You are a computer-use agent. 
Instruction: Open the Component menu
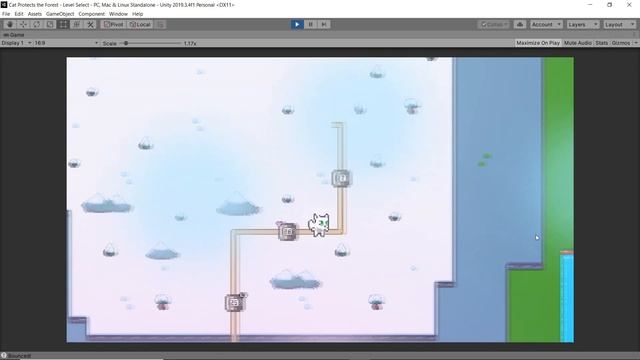91,14
